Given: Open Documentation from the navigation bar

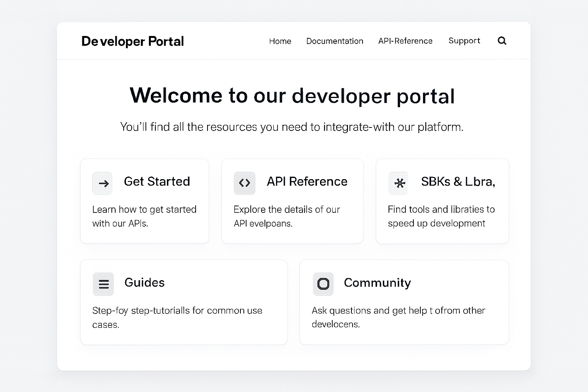Looking at the screenshot, I should pyautogui.click(x=335, y=41).
